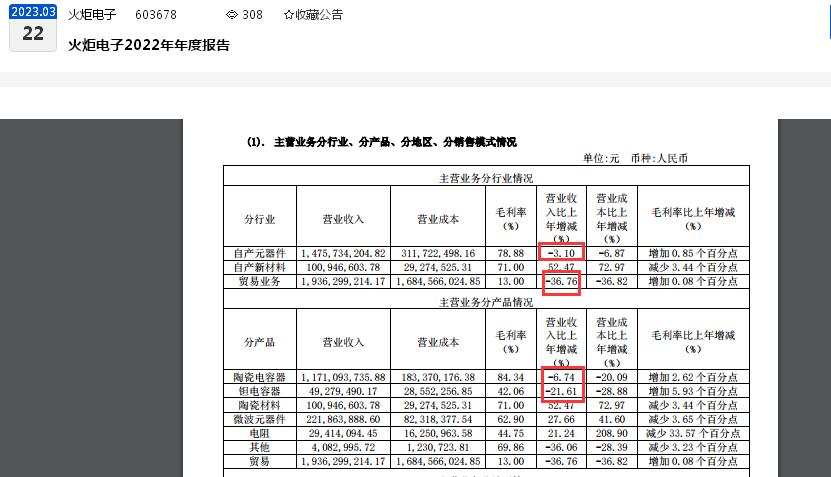Click the 分产品 column header
This screenshot has height=477, width=831.
(260, 342)
